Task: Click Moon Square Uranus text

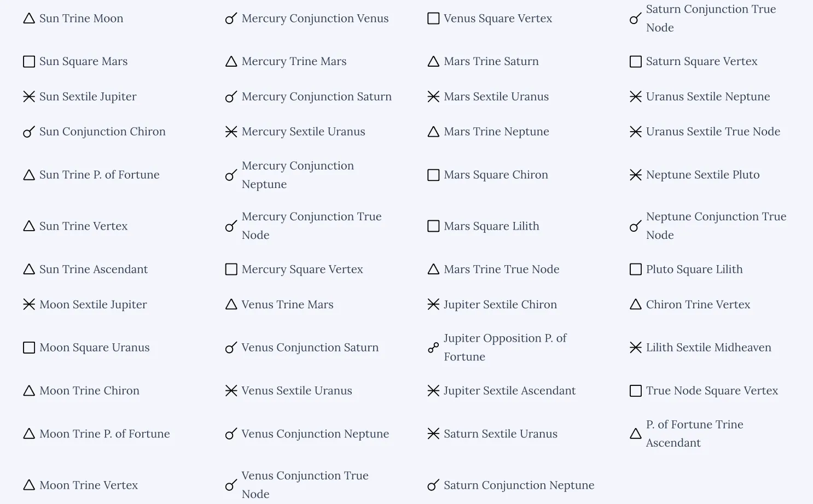Action: coord(94,348)
